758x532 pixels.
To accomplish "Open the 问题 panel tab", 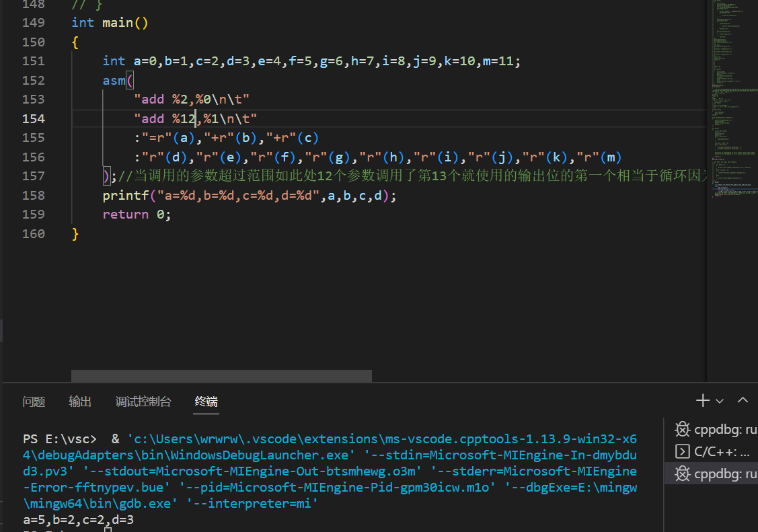I will point(34,402).
